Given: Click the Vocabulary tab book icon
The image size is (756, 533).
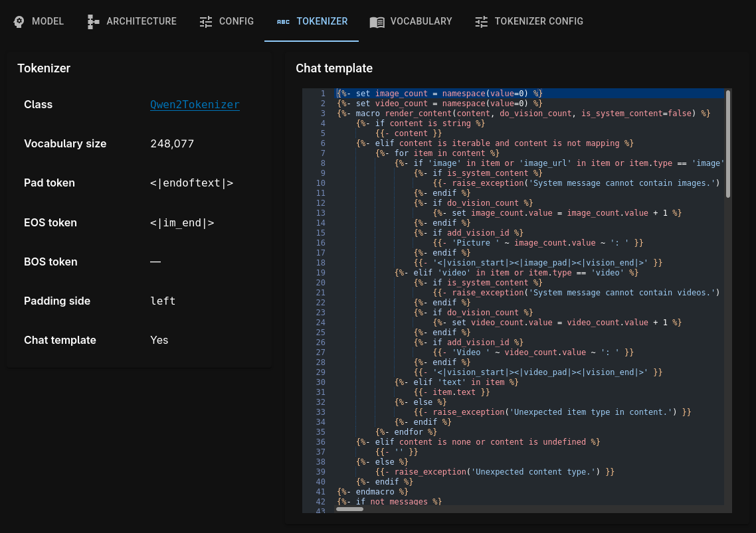Looking at the screenshot, I should 377,22.
